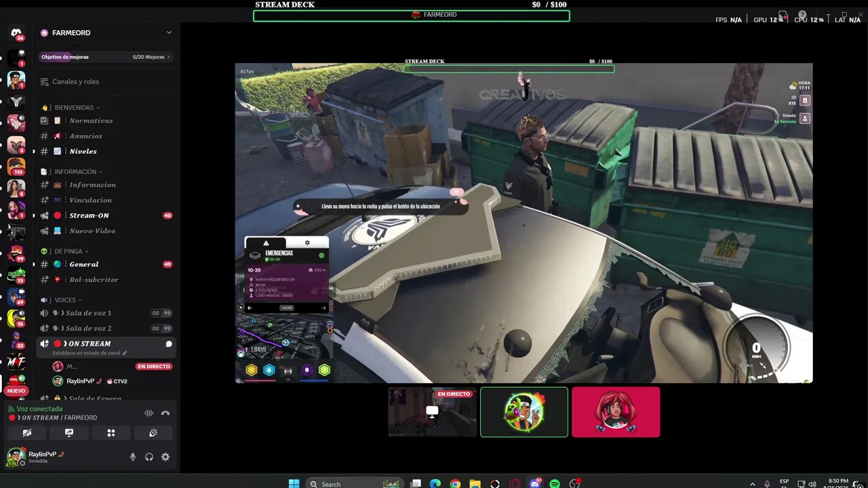Open the server with the 110 badge
Screen dimensions: 868x488
click(16, 166)
